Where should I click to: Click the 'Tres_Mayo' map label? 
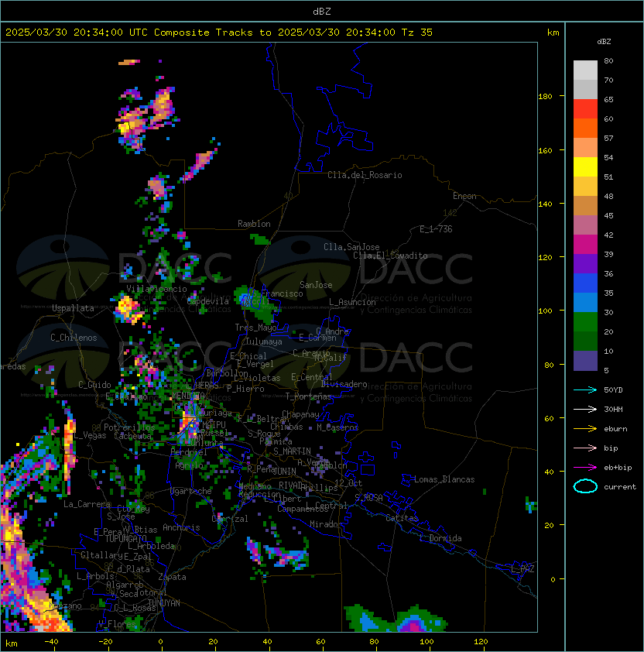pyautogui.click(x=255, y=328)
